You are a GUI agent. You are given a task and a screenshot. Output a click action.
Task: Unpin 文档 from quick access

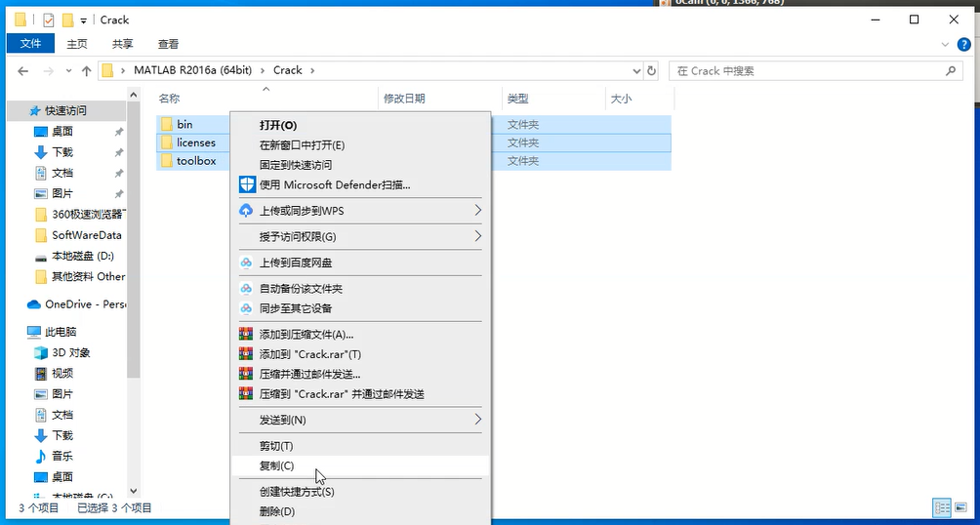tap(119, 173)
